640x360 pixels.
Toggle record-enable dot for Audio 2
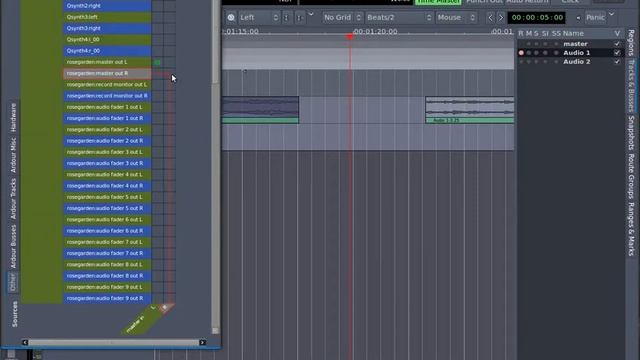tap(521, 62)
